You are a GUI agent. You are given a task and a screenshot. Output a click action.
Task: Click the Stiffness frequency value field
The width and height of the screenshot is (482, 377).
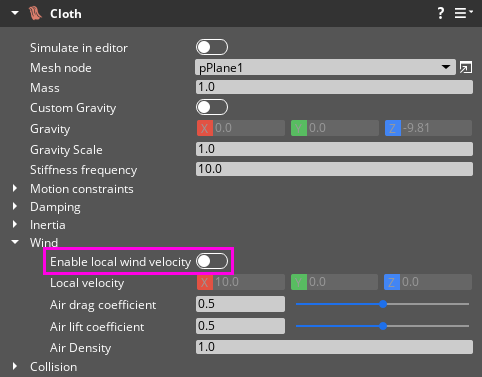(x=334, y=169)
